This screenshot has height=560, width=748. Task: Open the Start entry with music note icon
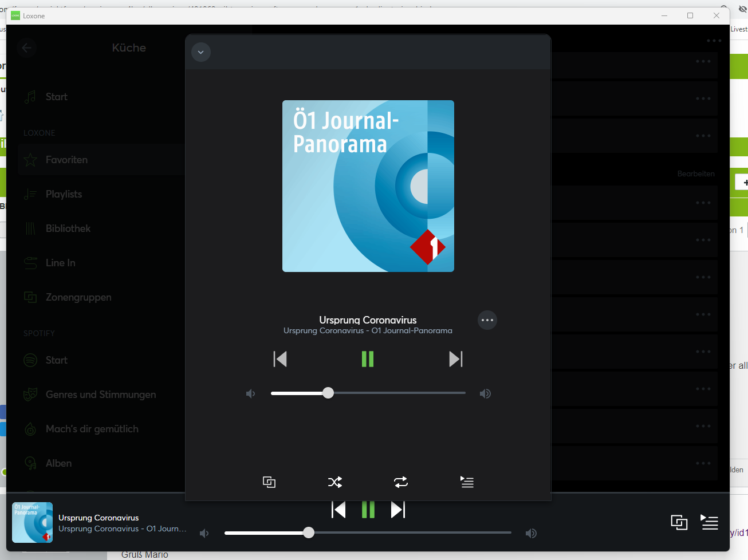101,97
